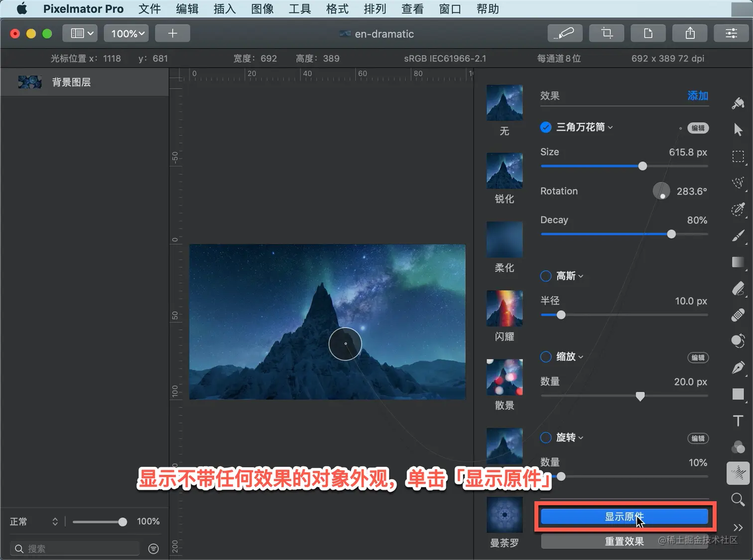Click the Rotation angle dial
The image size is (753, 560).
(x=661, y=191)
